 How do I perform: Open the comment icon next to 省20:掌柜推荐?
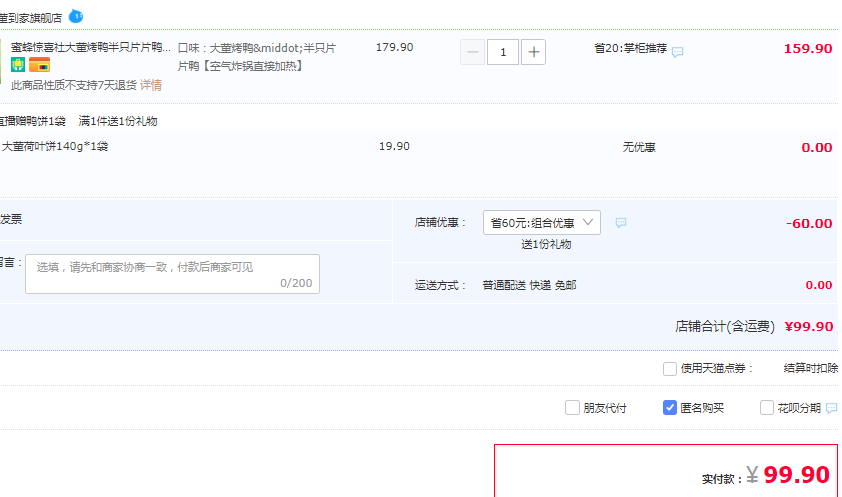677,52
